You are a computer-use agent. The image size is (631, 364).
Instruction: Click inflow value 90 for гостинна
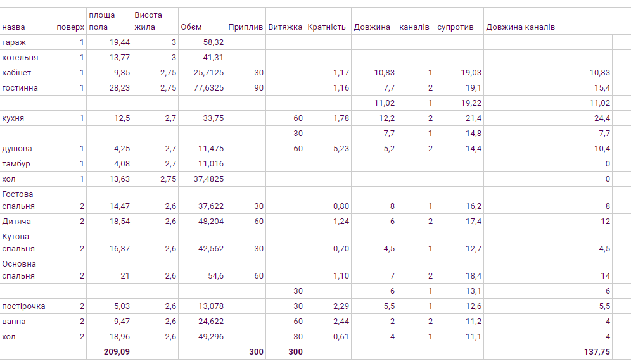pyautogui.click(x=245, y=88)
